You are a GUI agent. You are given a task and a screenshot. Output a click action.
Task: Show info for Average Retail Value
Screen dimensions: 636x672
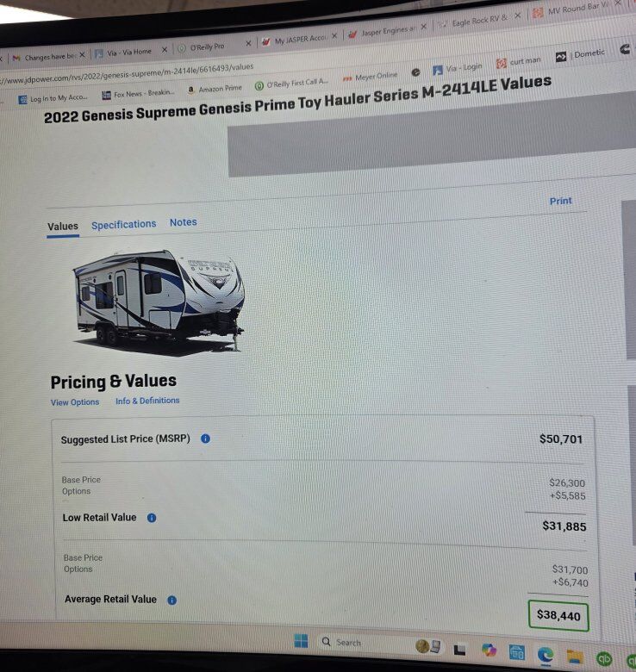pyautogui.click(x=171, y=600)
